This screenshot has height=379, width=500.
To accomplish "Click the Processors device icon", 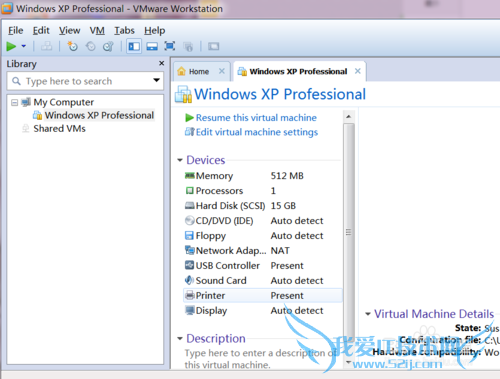I will [x=190, y=190].
